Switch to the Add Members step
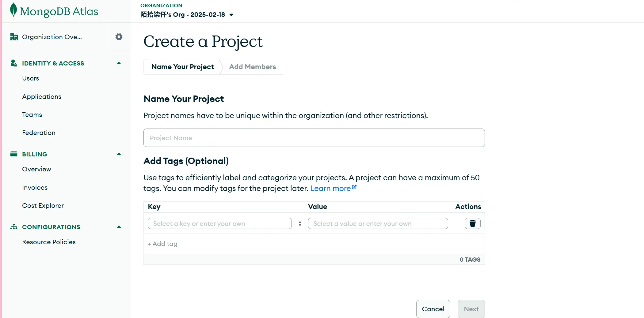Screen dimensions: 644x318 pyautogui.click(x=252, y=67)
